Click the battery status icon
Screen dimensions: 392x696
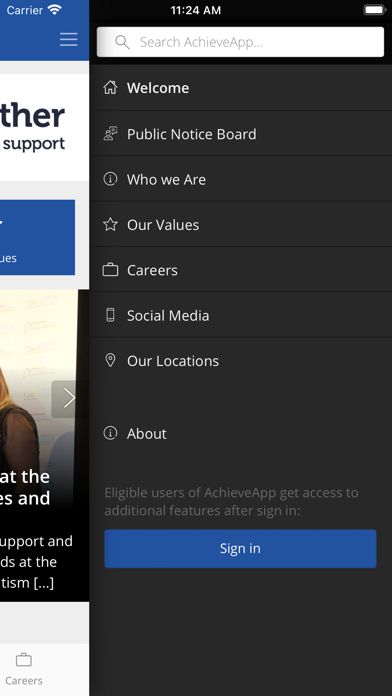374,10
